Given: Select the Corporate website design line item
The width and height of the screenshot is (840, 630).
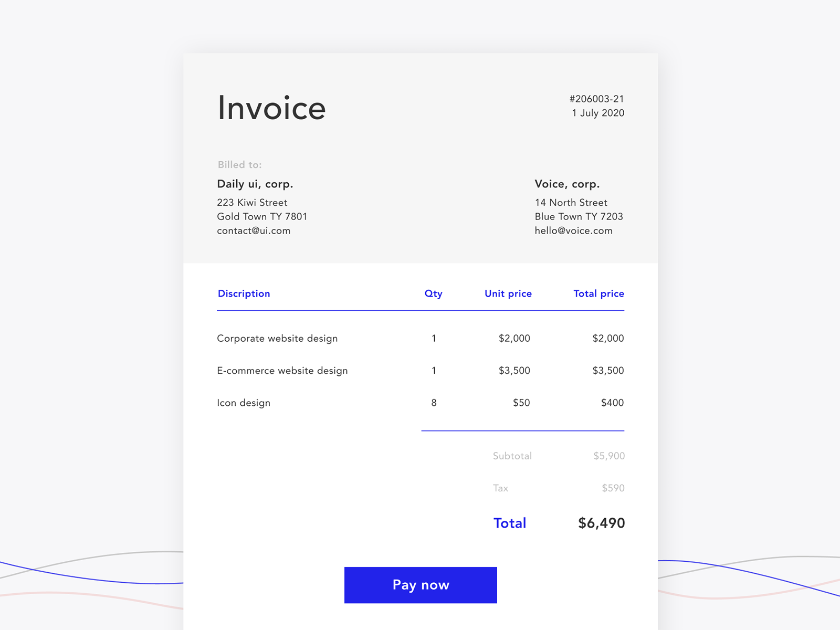Looking at the screenshot, I should (x=277, y=338).
